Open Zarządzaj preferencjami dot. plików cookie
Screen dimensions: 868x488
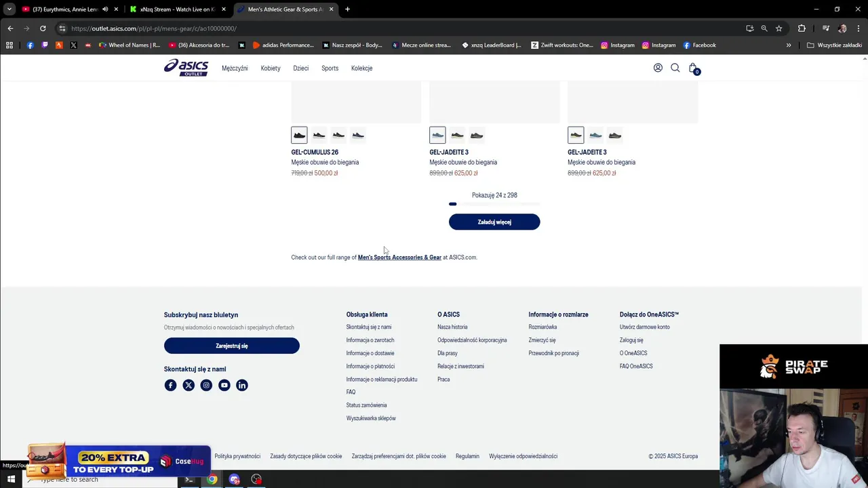[399, 456]
